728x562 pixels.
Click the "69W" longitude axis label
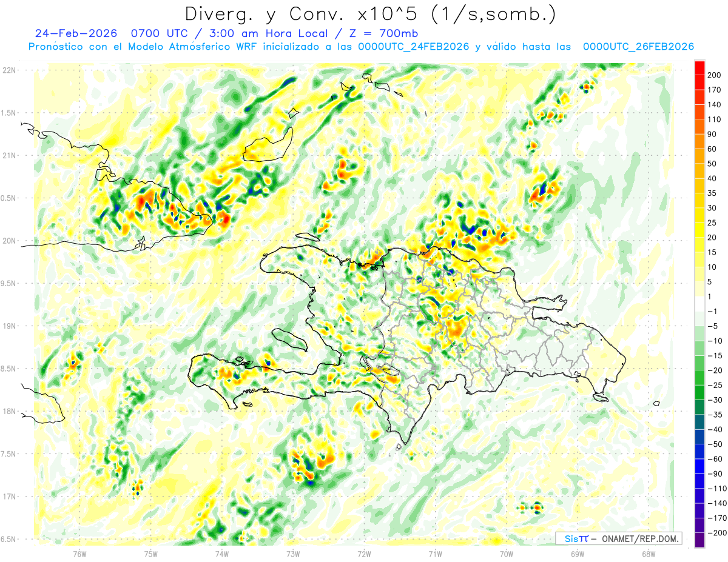click(578, 554)
